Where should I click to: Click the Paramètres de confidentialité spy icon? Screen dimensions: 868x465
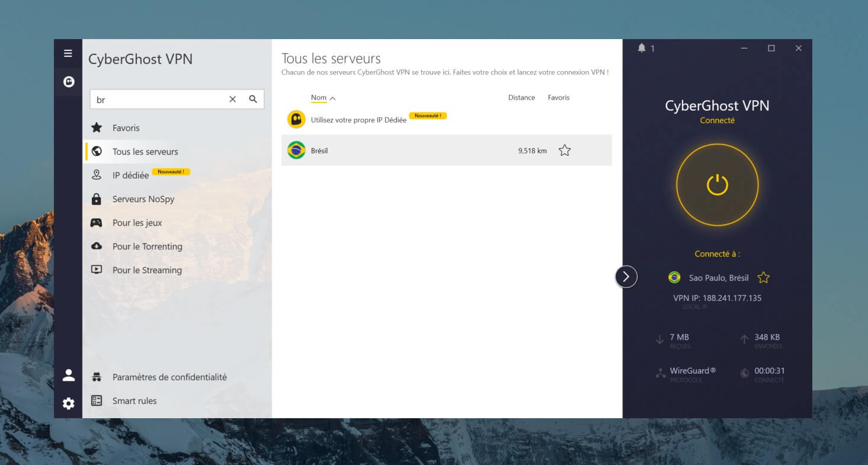click(97, 377)
